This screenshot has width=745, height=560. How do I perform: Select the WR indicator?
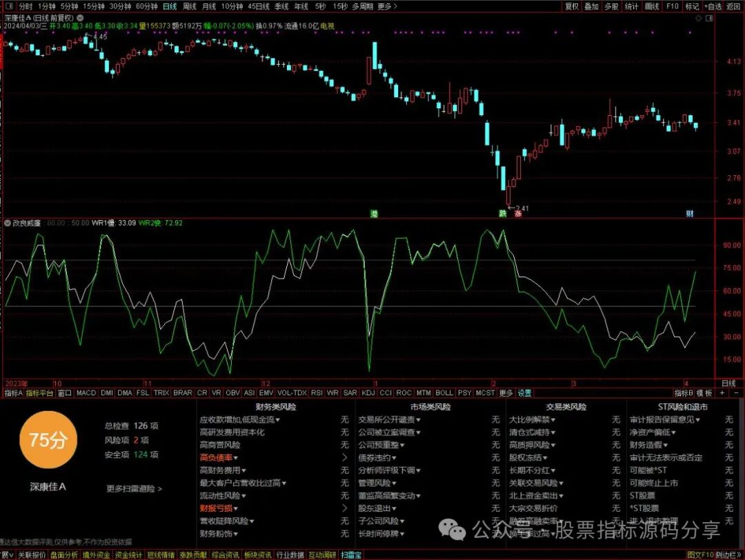(332, 393)
